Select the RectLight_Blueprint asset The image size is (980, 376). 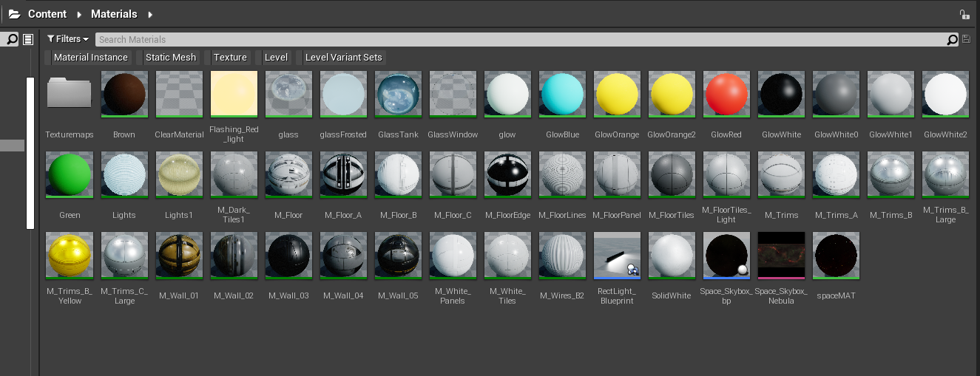pos(617,256)
